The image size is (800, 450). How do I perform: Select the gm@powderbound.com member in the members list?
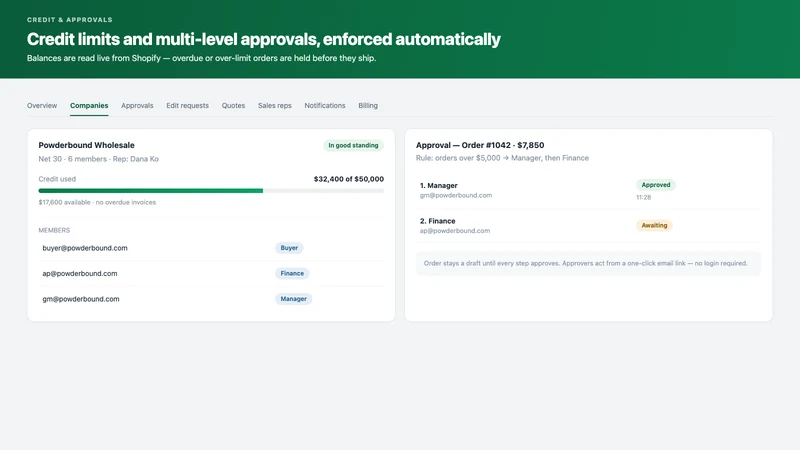(211, 299)
